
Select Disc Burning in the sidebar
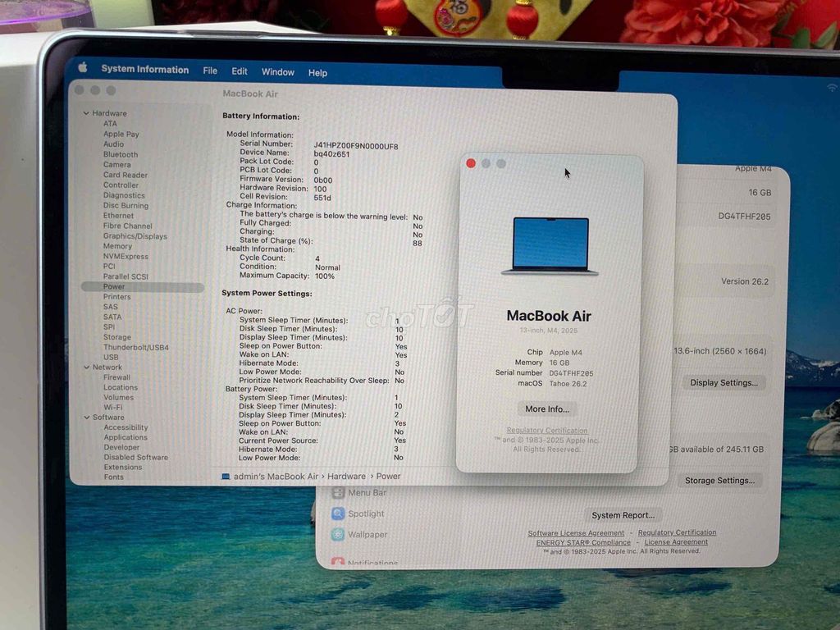126,206
